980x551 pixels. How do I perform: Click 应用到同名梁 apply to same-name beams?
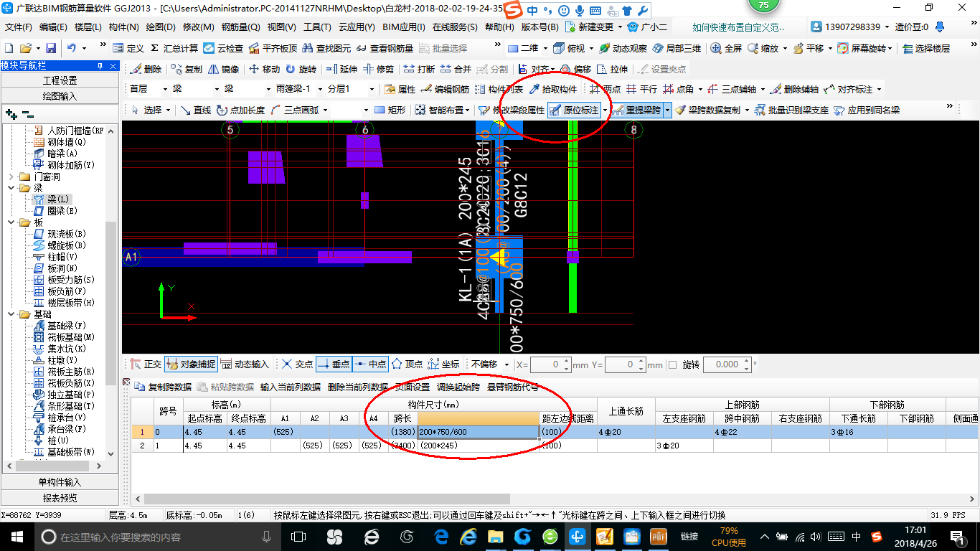pos(866,110)
